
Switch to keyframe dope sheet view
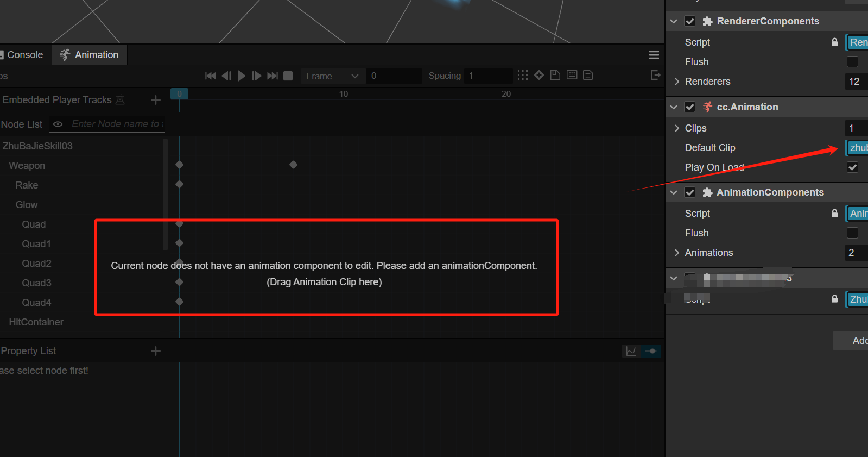click(651, 351)
